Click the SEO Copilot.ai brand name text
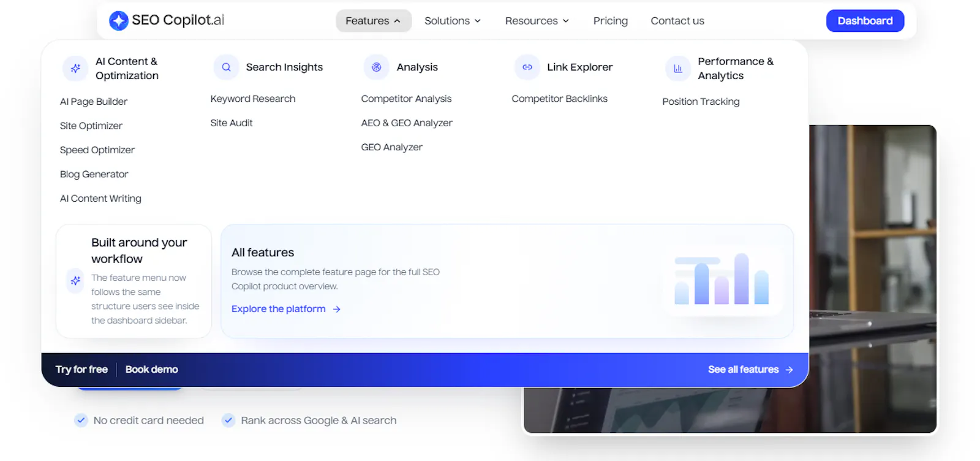The height and width of the screenshot is (461, 980). click(178, 20)
